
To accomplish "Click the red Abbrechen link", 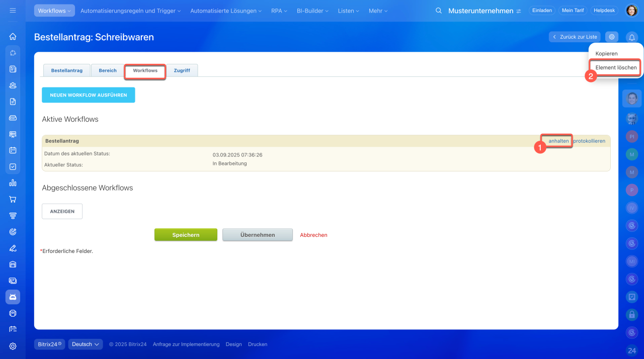I will [314, 235].
